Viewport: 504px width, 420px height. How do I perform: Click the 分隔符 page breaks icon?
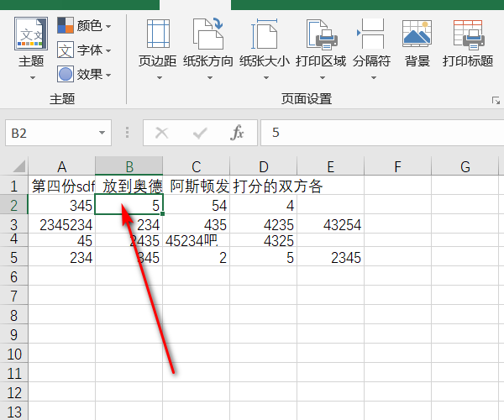tap(371, 34)
